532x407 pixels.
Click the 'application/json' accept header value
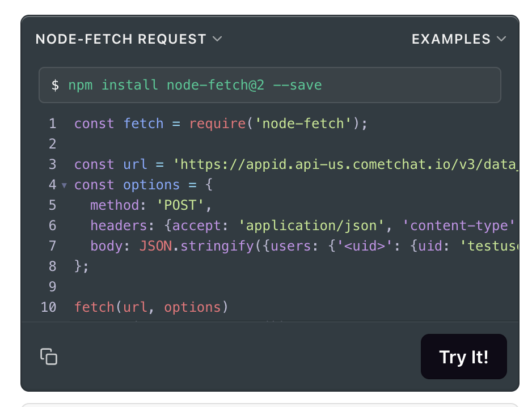click(x=311, y=226)
